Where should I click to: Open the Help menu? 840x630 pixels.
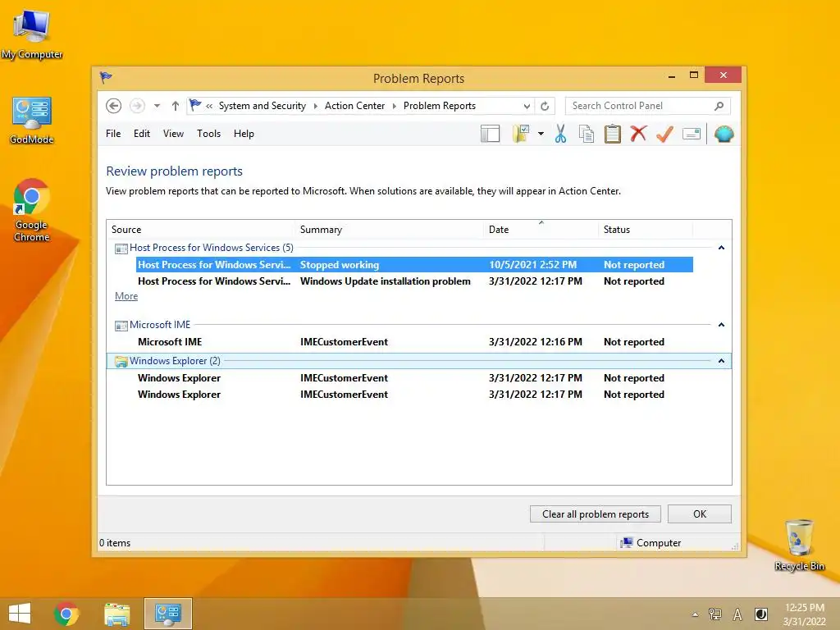[x=244, y=134]
